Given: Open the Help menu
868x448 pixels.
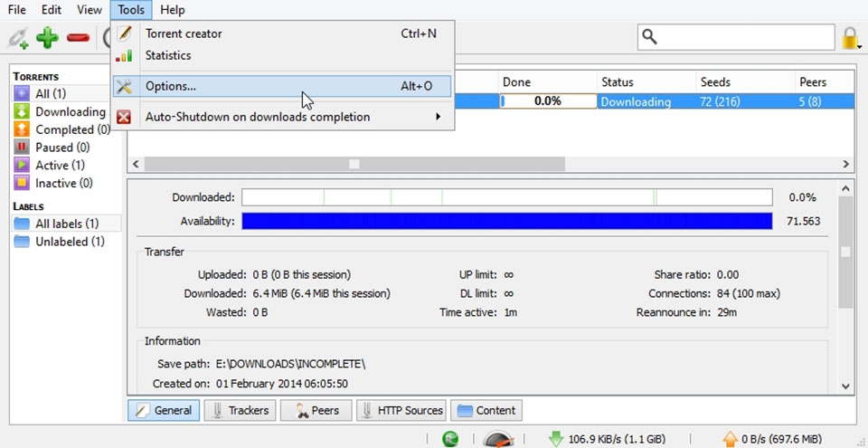Looking at the screenshot, I should [x=172, y=9].
